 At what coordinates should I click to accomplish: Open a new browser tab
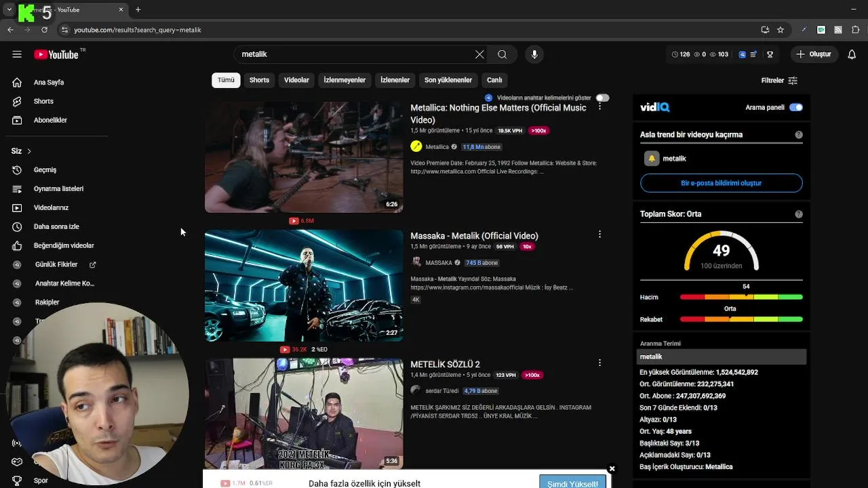click(138, 9)
